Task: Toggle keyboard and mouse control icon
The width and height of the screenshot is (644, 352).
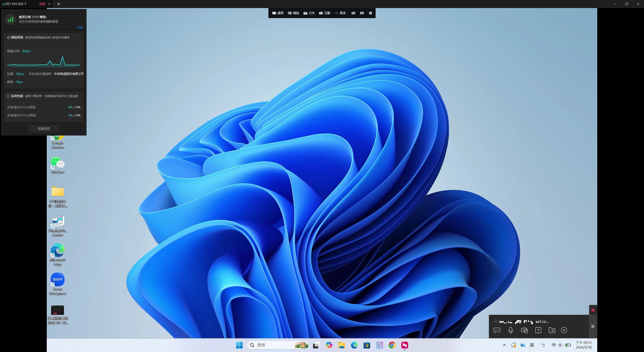Action: 525,330
